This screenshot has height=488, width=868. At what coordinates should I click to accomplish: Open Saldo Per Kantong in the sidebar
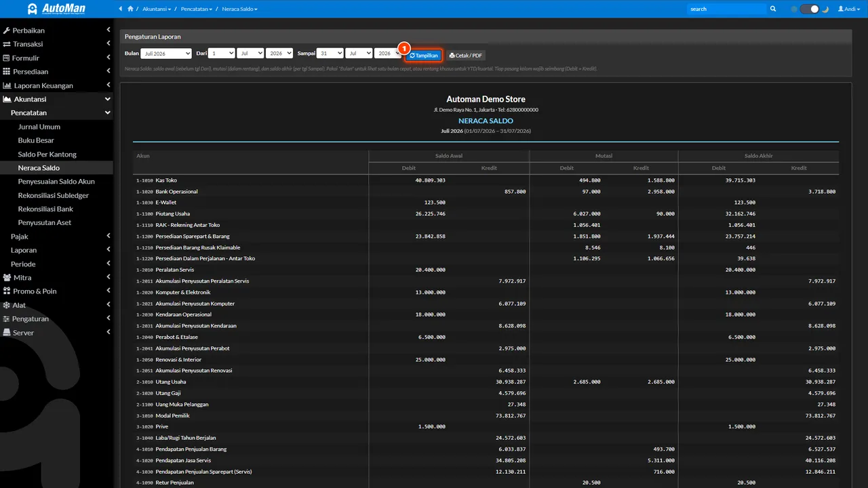57,154
